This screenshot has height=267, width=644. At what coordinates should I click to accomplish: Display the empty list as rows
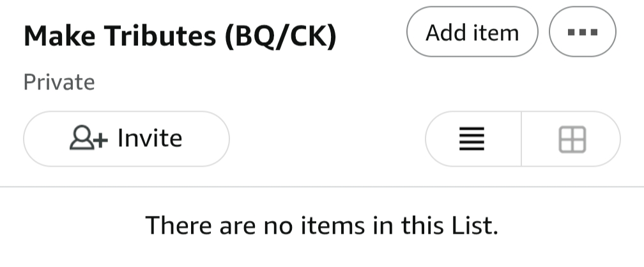(473, 139)
